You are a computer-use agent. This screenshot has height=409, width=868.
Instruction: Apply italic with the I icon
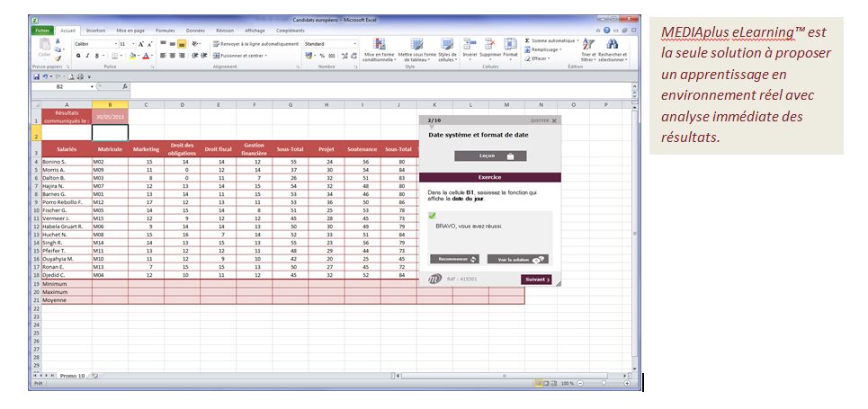tap(87, 56)
